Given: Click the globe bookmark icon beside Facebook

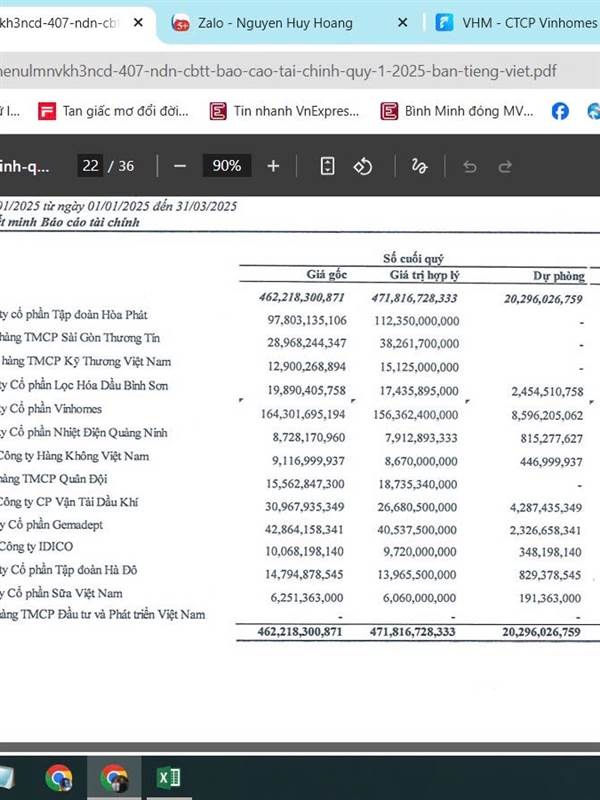Looking at the screenshot, I should (x=594, y=111).
